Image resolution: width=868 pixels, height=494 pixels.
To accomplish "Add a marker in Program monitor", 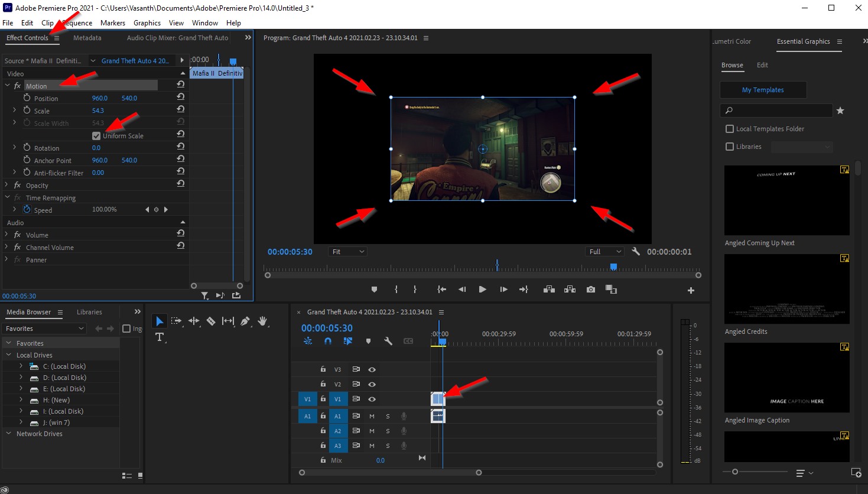I will [x=374, y=290].
